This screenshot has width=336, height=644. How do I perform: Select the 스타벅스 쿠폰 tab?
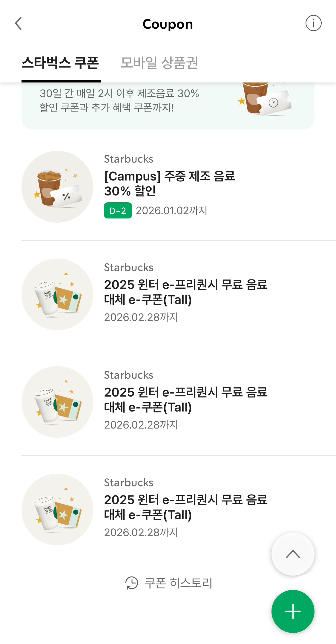click(61, 63)
